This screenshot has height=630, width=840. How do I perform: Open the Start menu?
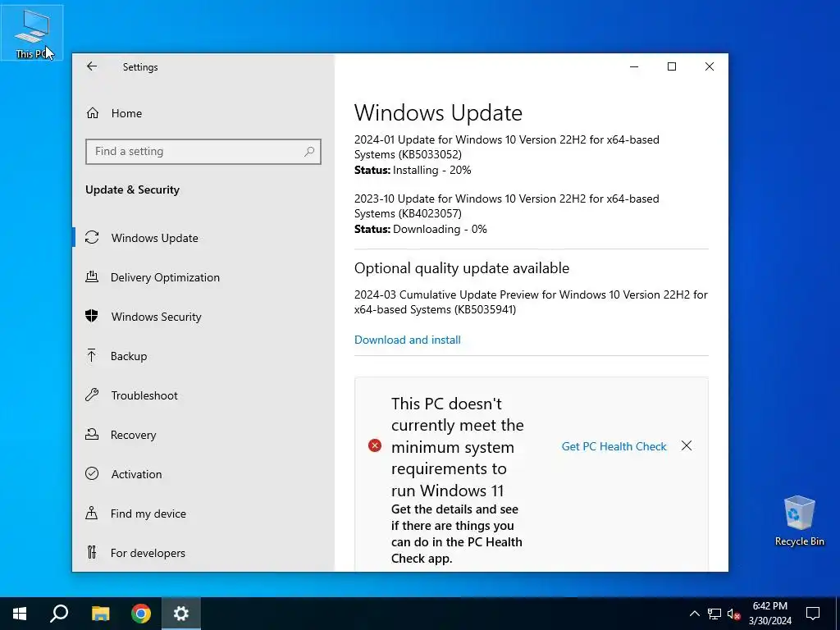point(20,614)
